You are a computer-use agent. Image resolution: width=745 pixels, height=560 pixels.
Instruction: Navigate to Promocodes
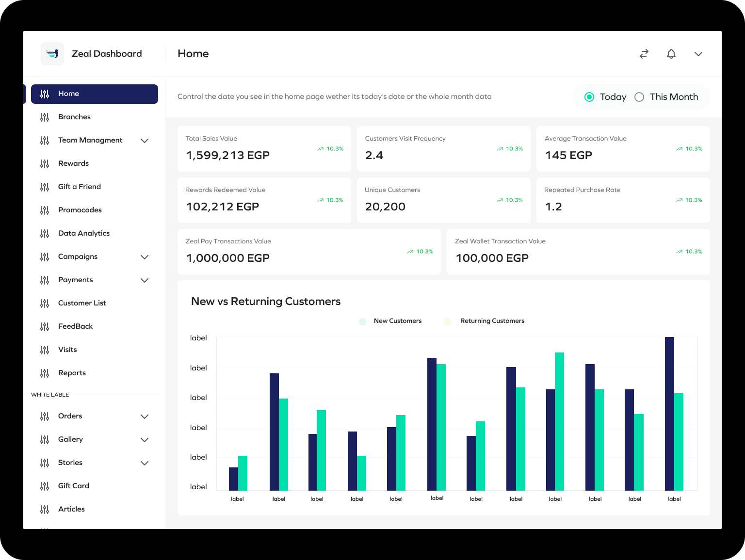coord(95,210)
